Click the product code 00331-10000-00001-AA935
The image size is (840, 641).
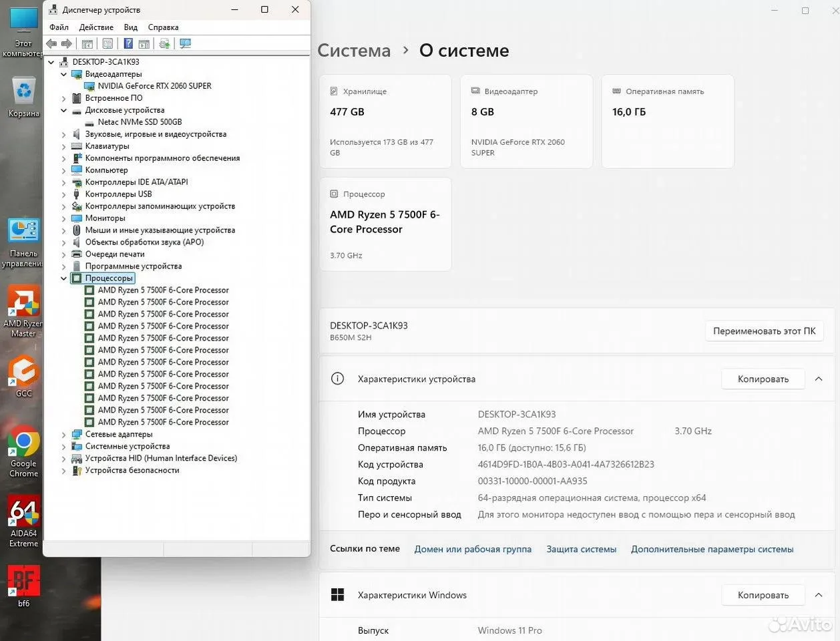[533, 481]
